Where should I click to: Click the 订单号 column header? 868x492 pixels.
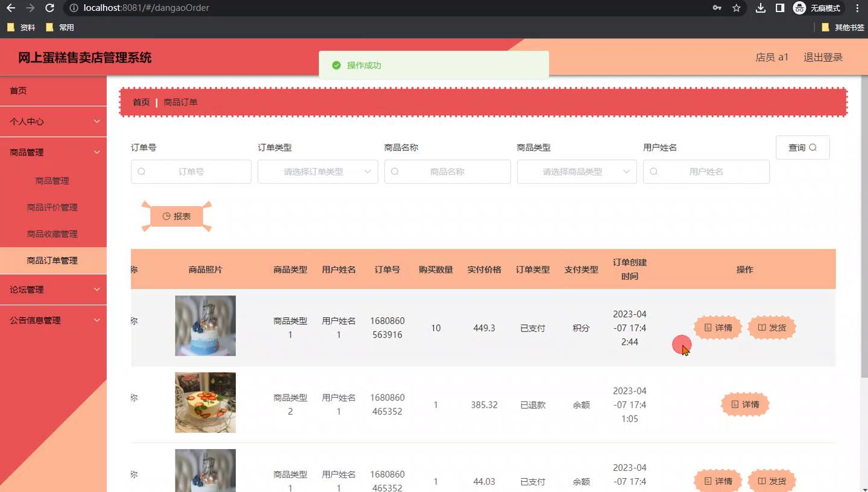[387, 270]
